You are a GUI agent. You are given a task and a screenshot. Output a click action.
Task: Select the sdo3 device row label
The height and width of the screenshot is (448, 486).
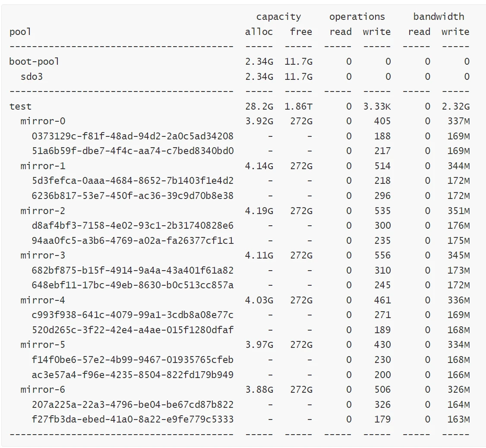[x=32, y=77]
